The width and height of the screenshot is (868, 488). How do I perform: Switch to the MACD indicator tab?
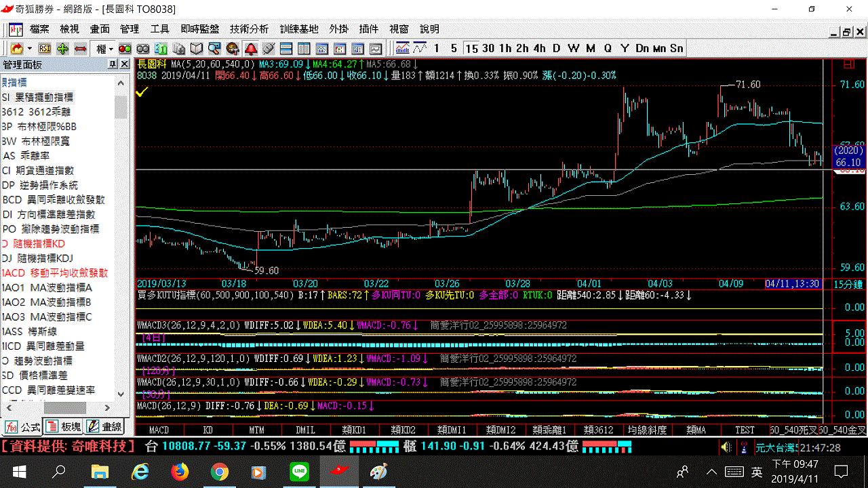(159, 430)
